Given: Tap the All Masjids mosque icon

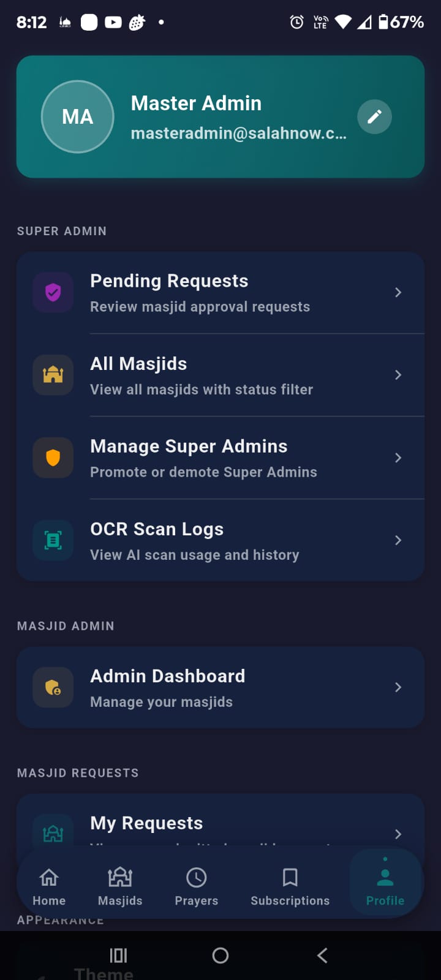Looking at the screenshot, I should (53, 375).
